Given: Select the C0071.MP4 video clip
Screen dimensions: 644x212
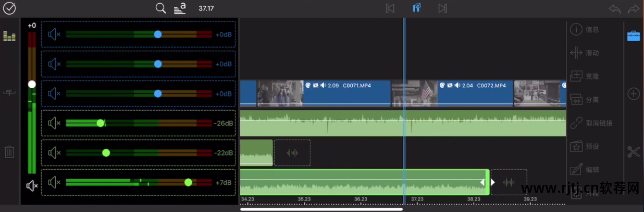Looking at the screenshot, I should [x=346, y=93].
